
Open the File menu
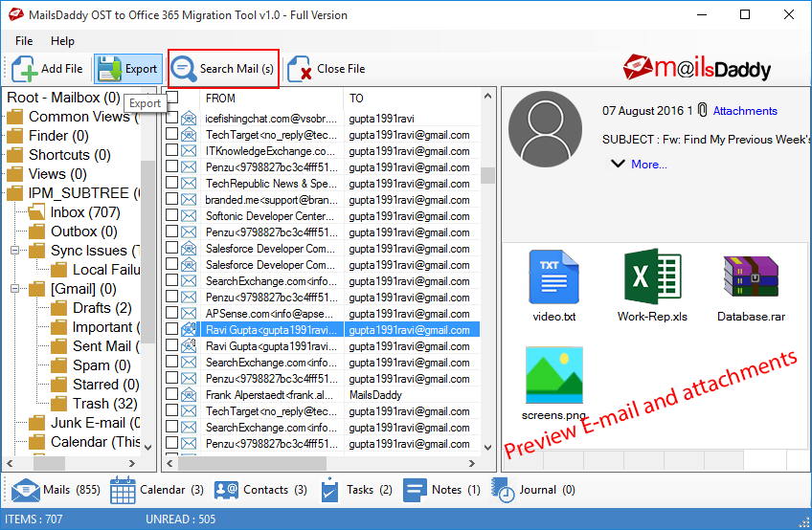click(24, 41)
